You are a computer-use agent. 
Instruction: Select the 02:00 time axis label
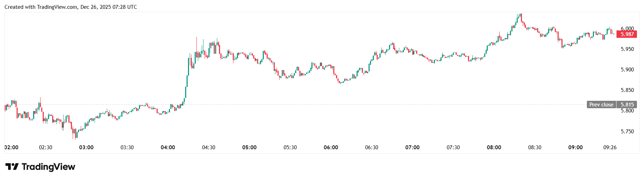pyautogui.click(x=12, y=147)
